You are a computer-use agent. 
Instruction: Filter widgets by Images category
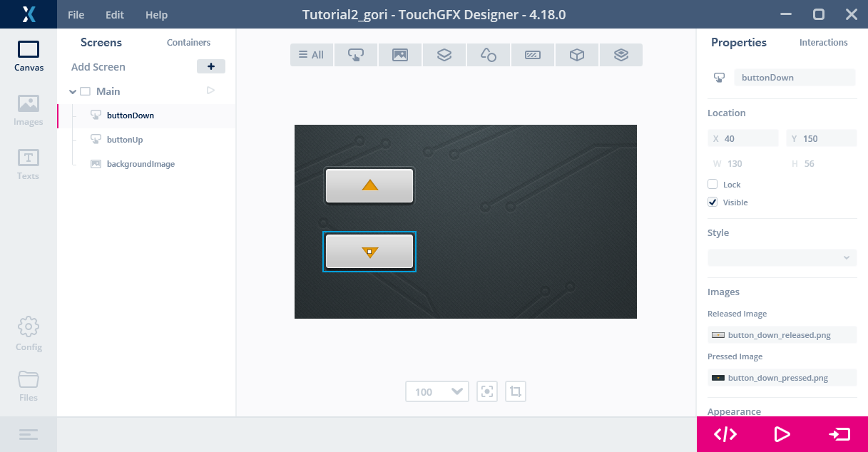[x=400, y=55]
